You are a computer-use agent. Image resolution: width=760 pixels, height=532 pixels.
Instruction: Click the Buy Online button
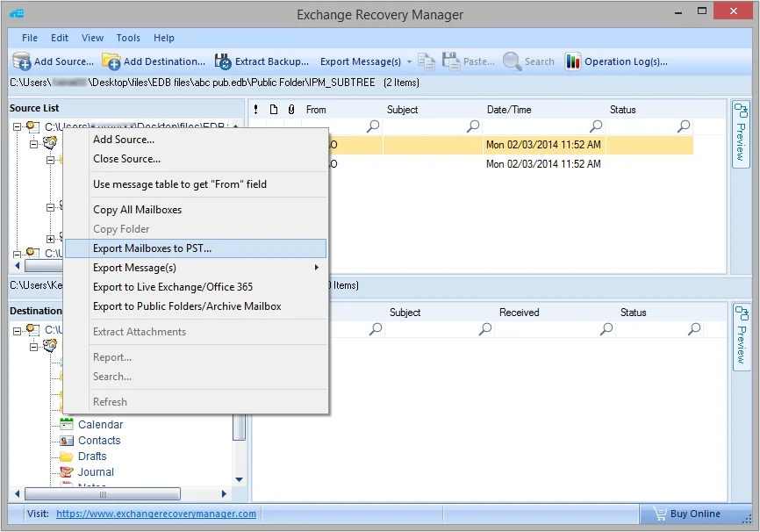click(696, 514)
